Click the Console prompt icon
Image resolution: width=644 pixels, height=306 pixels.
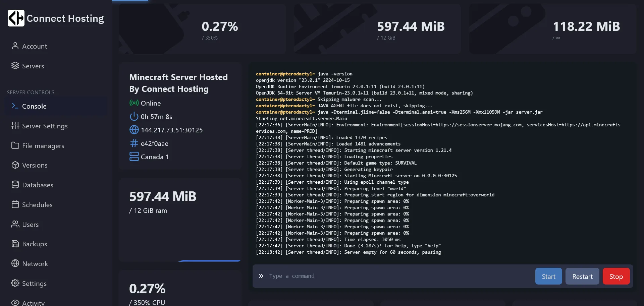[x=15, y=106]
